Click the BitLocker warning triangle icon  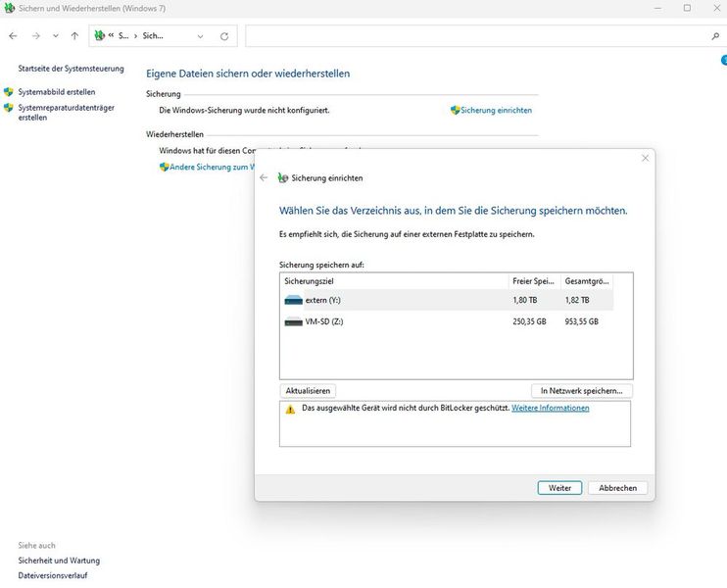pos(290,410)
